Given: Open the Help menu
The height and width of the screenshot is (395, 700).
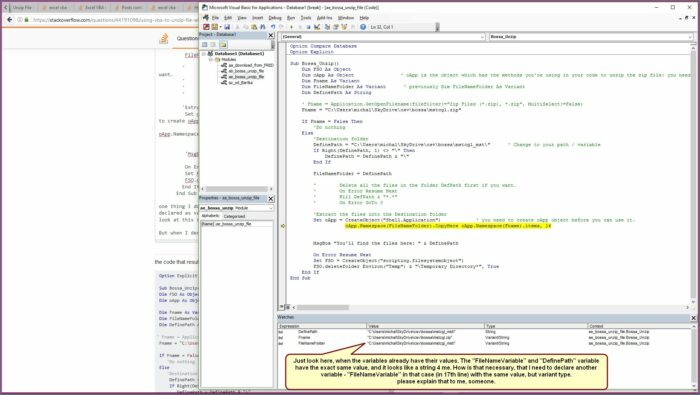Looking at the screenshot, I should pos(364,18).
